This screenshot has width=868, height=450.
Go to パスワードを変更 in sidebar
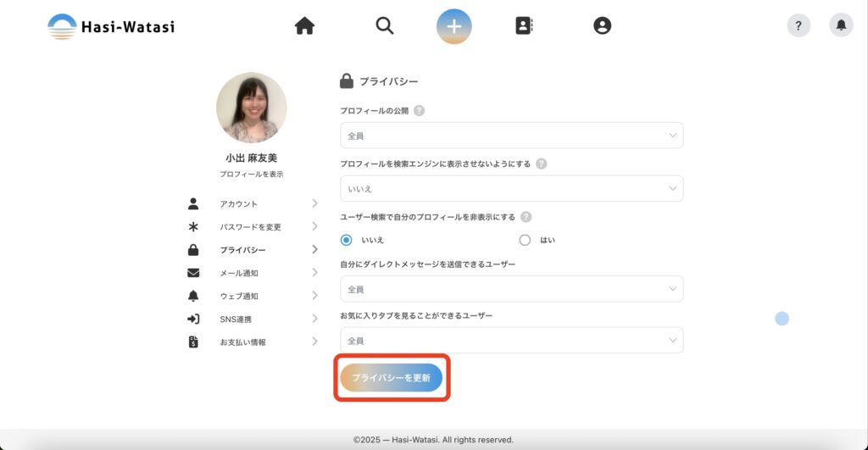[250, 227]
